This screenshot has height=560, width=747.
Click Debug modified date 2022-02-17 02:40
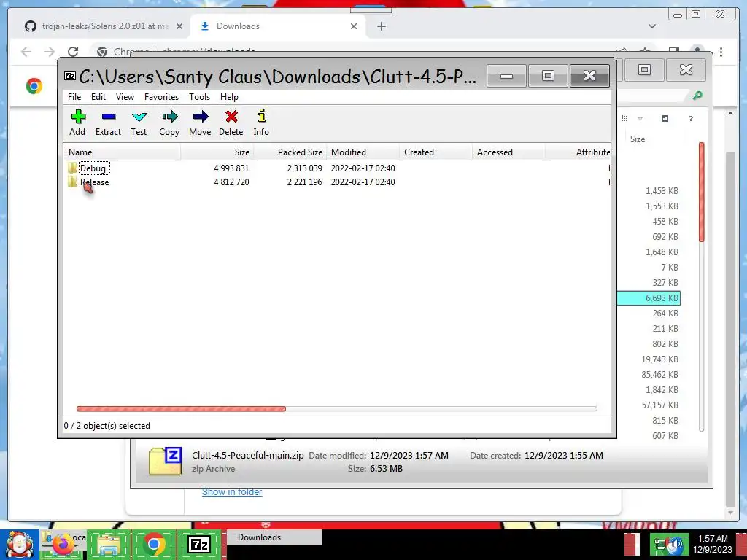tap(363, 168)
